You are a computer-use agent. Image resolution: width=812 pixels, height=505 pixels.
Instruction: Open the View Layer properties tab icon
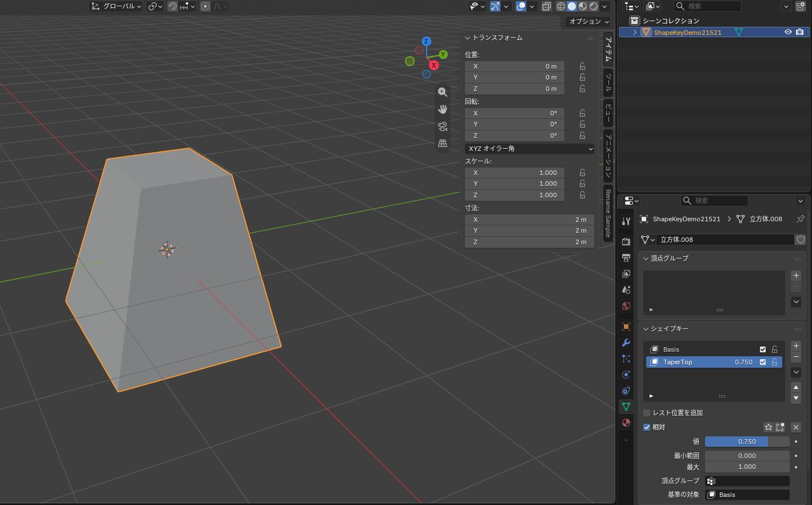click(x=626, y=274)
